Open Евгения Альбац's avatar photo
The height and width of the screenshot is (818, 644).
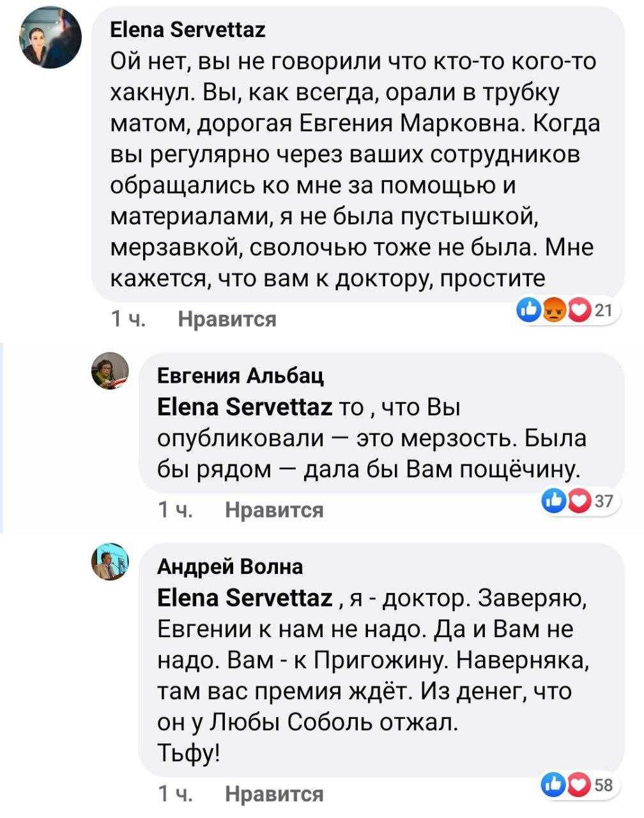111,371
